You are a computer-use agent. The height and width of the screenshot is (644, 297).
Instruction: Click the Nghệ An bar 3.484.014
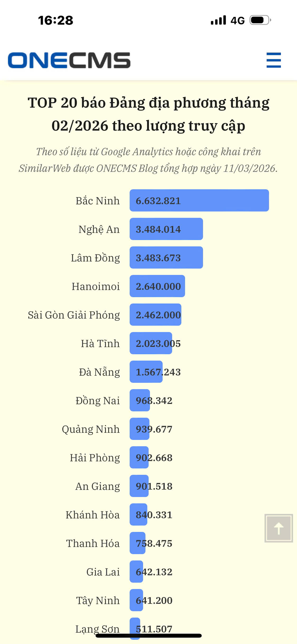166,229
